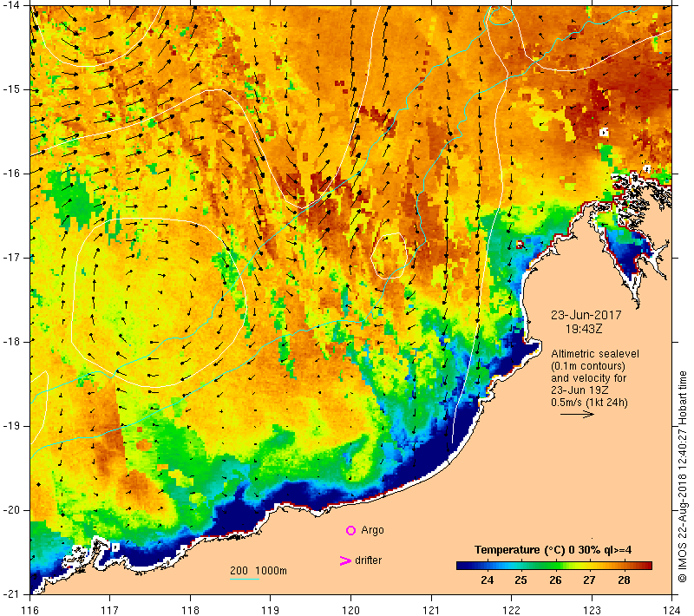The image size is (694, 616).
Task: Click the longitude axis label '116'
Action: click(x=29, y=610)
